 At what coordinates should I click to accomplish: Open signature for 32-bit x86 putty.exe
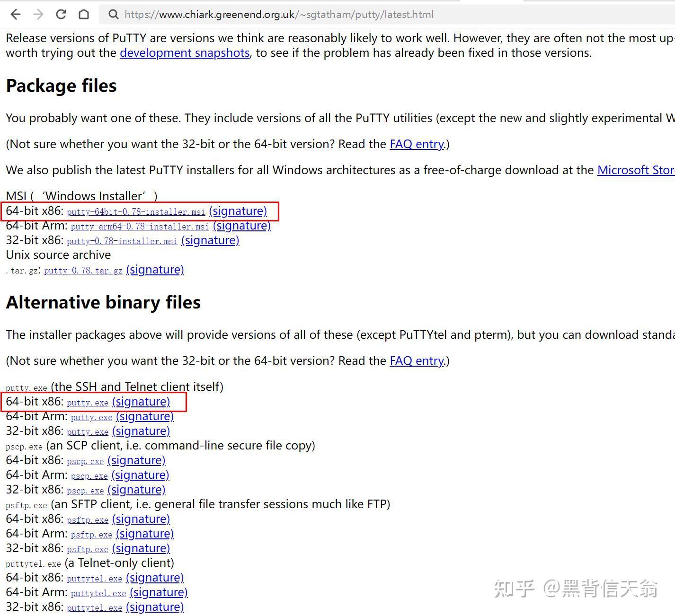[x=141, y=431]
